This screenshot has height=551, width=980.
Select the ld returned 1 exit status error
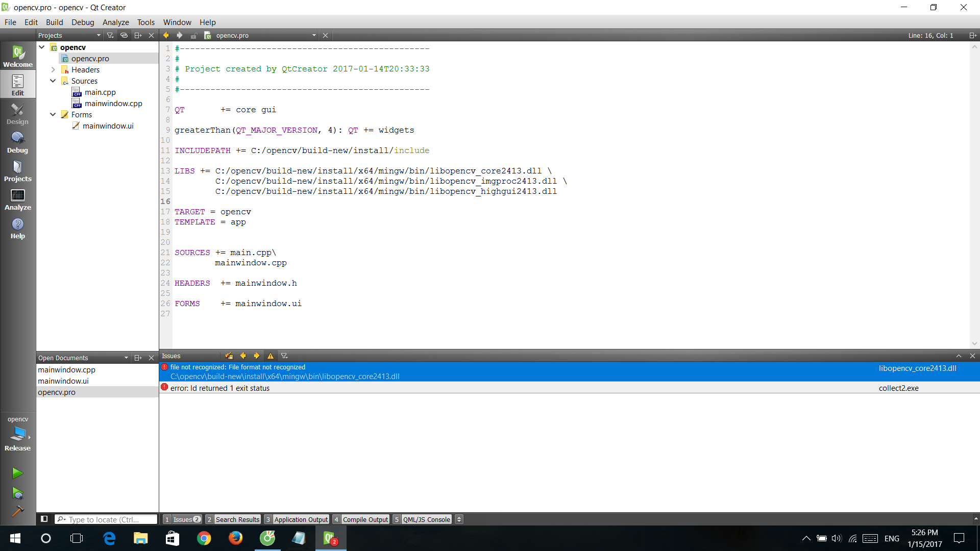click(x=569, y=388)
